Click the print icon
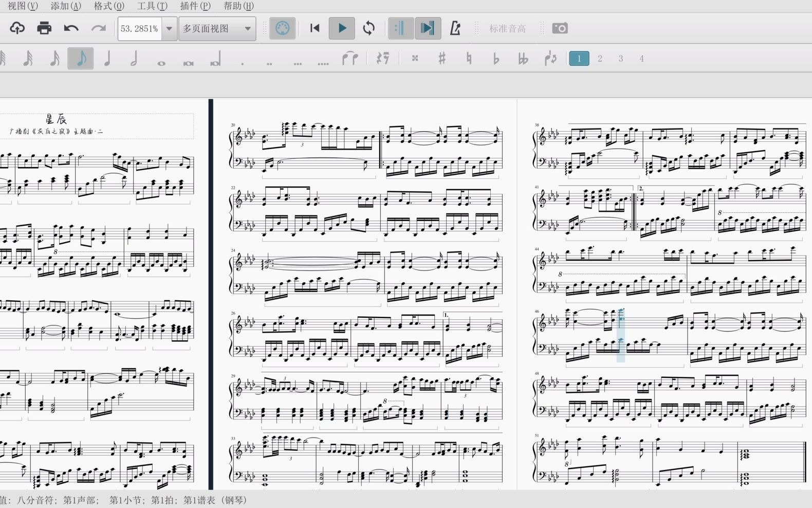Screen dimensions: 812x508 [x=44, y=28]
